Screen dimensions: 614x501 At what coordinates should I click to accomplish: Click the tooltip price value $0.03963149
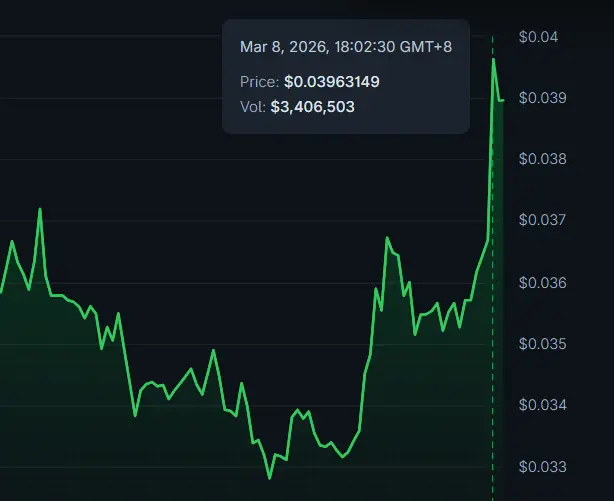332,82
